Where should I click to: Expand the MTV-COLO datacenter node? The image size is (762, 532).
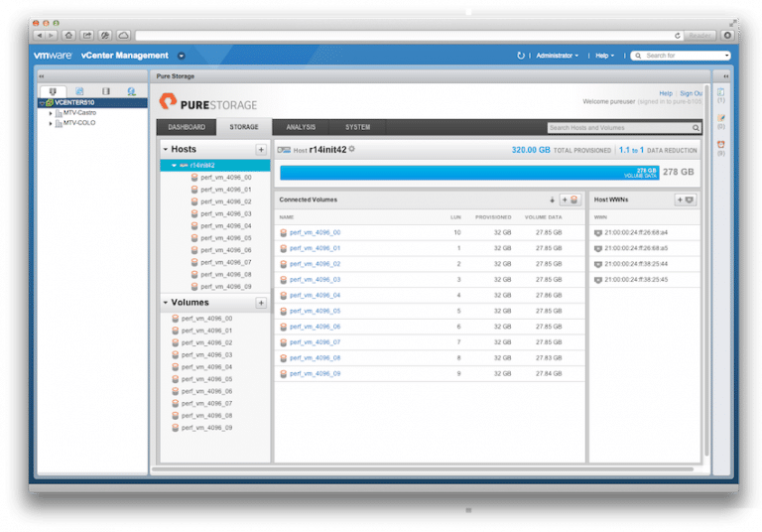pos(51,123)
